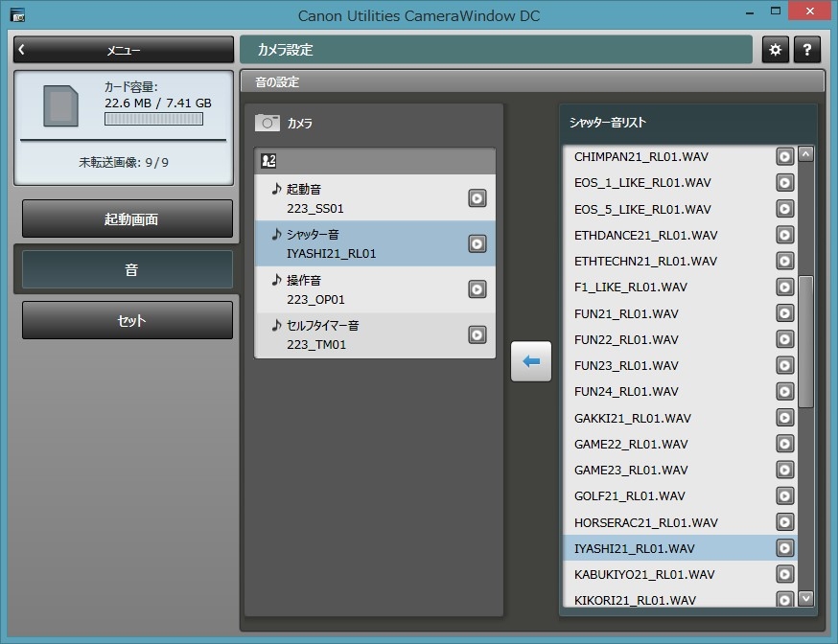Select ETHTECHN21_RL01.WAV in the list
This screenshot has width=838, height=644.
coord(680,261)
